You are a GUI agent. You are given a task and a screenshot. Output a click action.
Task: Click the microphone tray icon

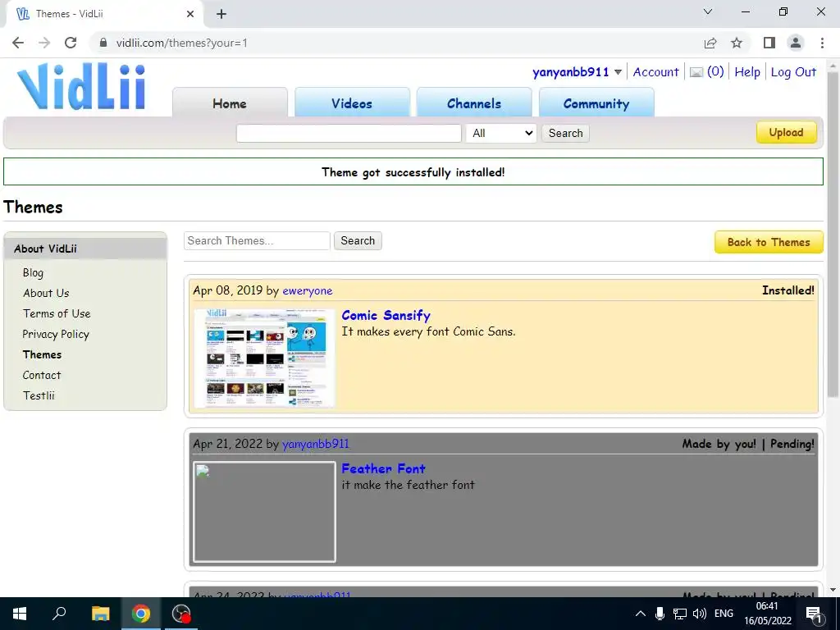pos(660,614)
